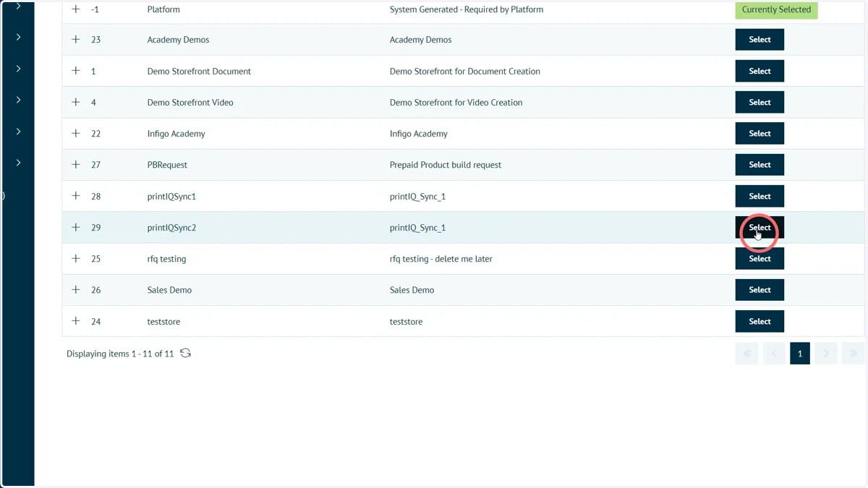Expand the Academy Demos row
This screenshot has width=868, height=488.
click(76, 40)
